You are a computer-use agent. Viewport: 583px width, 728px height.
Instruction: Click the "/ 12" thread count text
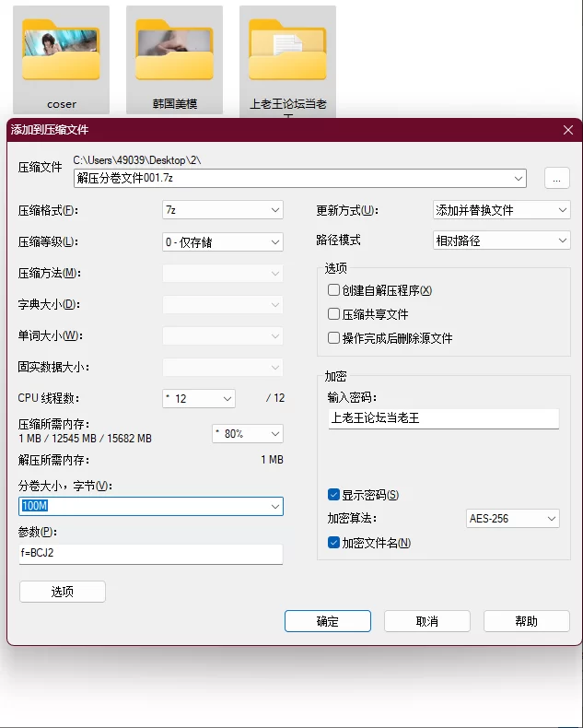[275, 398]
